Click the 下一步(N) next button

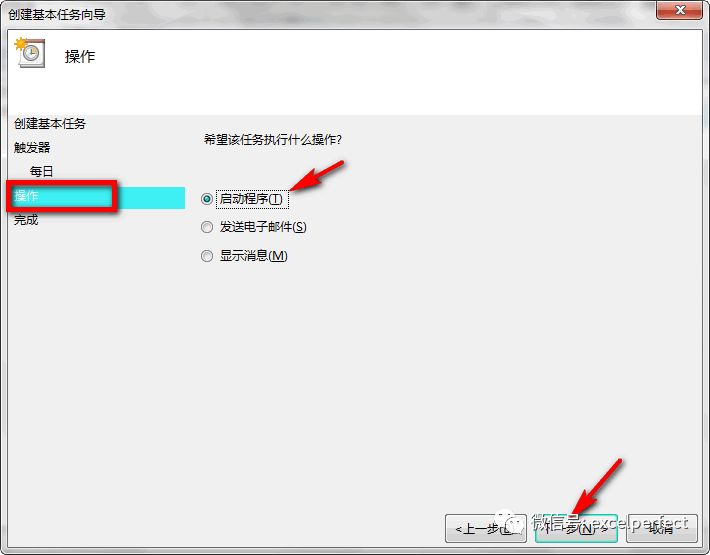(576, 528)
